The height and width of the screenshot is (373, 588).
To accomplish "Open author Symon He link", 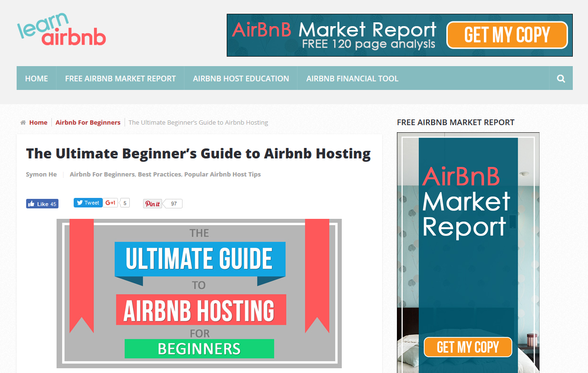I will [x=41, y=175].
